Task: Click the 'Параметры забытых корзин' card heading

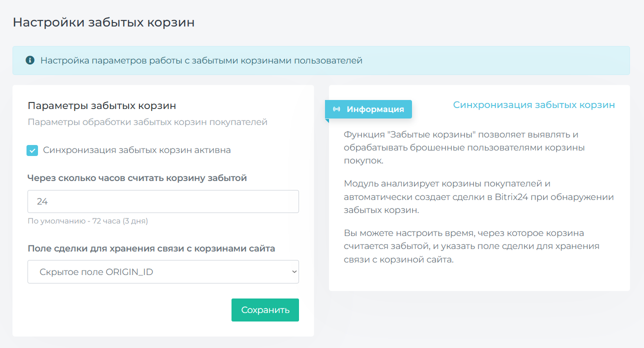Action: [x=102, y=106]
